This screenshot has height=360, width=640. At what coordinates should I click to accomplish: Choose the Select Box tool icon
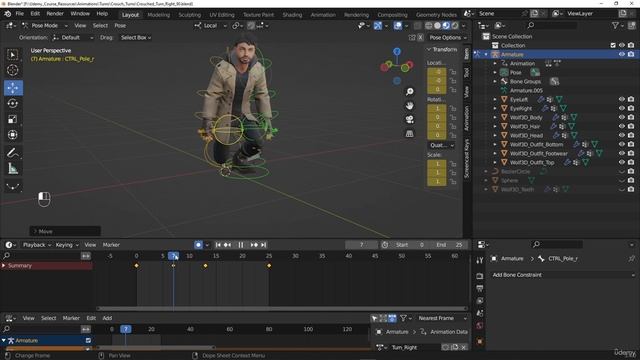13,55
